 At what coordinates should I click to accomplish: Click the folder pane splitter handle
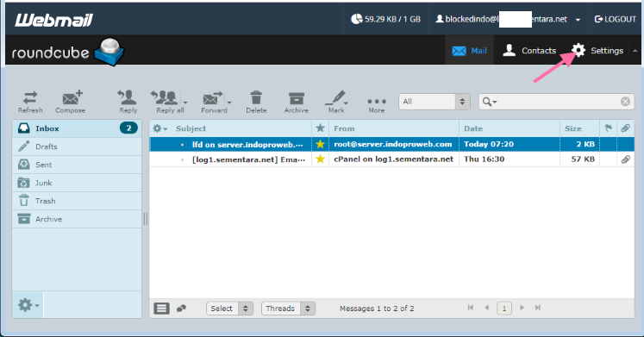146,219
